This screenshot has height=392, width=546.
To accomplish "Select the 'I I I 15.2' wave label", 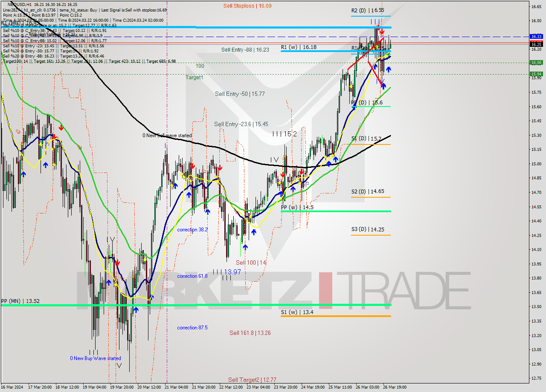I will 285,134.
